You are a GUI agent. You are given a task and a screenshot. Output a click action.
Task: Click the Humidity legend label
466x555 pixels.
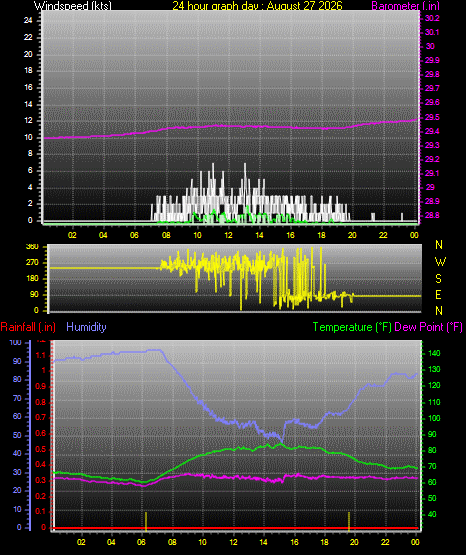86,327
